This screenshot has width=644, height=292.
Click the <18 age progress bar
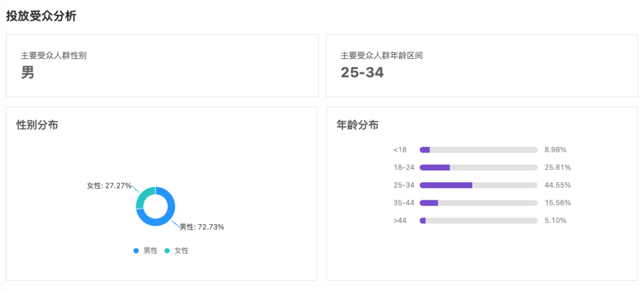click(x=478, y=150)
